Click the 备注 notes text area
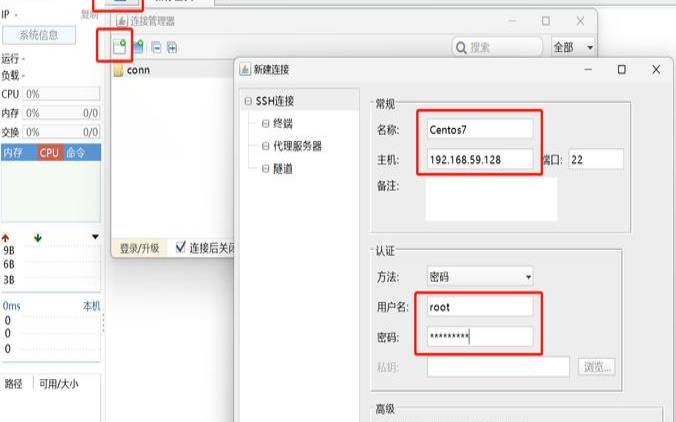The width and height of the screenshot is (676, 422). pyautogui.click(x=491, y=199)
